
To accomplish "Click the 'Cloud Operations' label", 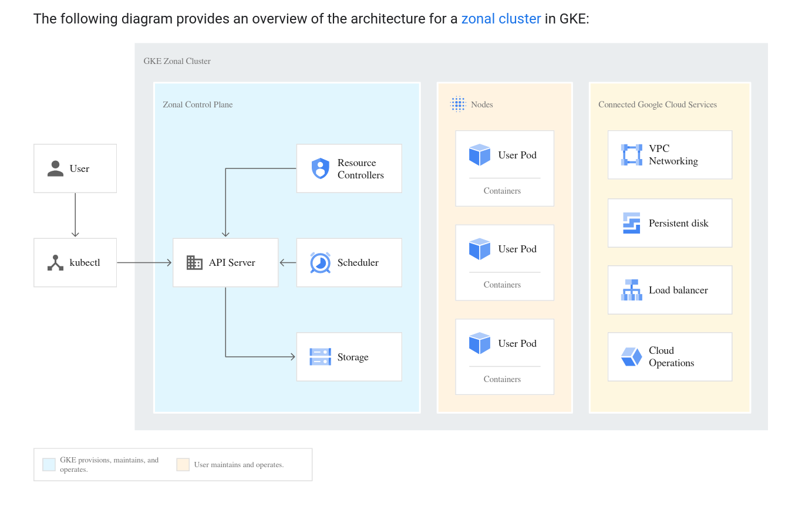I will (x=672, y=357).
